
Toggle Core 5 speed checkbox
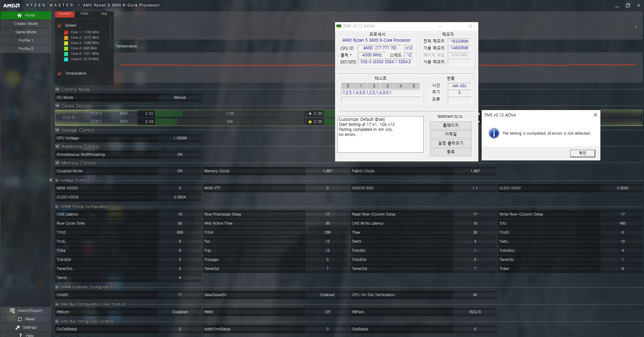[66, 54]
